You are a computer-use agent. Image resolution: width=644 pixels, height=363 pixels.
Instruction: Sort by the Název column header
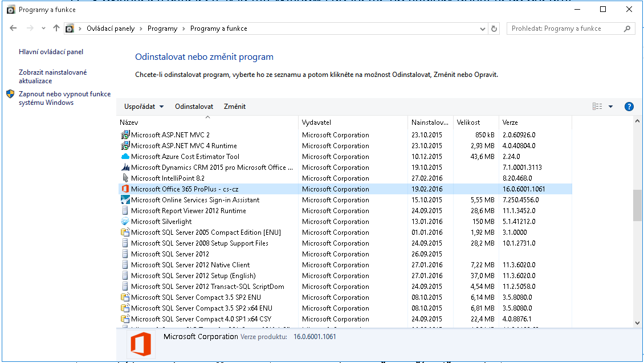207,123
